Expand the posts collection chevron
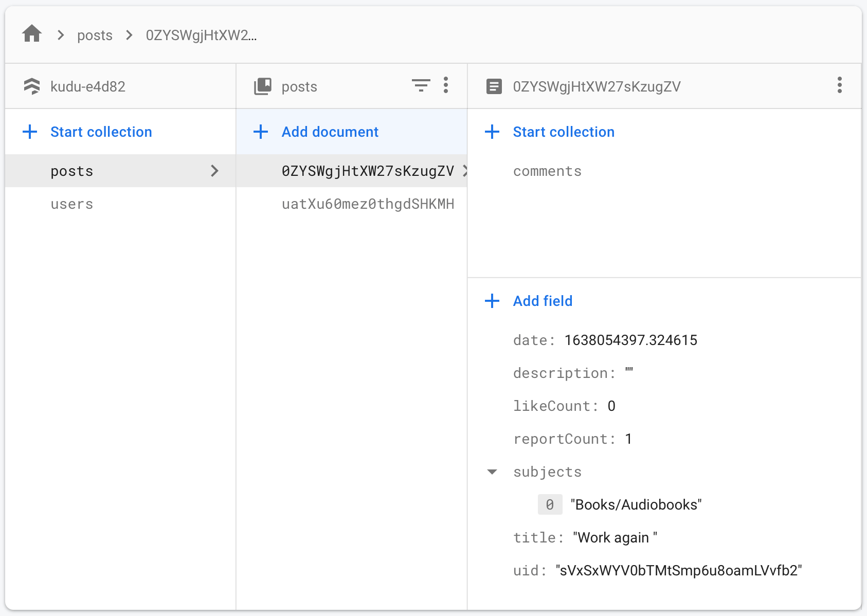Image resolution: width=867 pixels, height=616 pixels. point(214,171)
